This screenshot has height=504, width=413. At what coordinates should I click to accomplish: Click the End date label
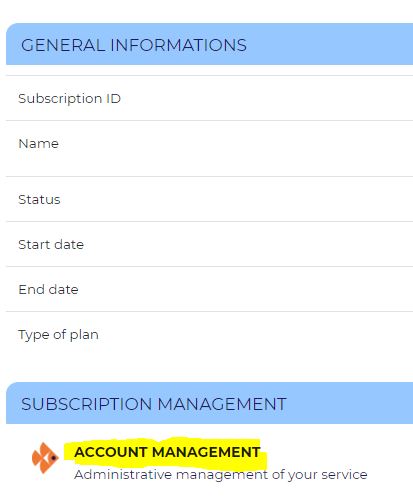tap(48, 289)
